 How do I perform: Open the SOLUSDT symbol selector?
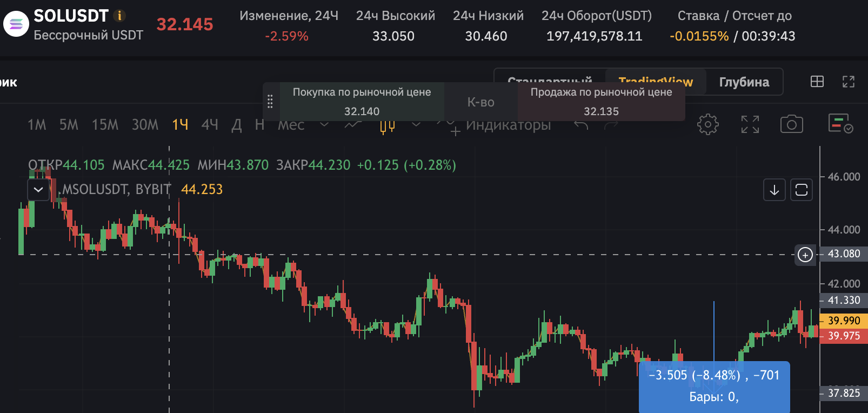(x=71, y=16)
